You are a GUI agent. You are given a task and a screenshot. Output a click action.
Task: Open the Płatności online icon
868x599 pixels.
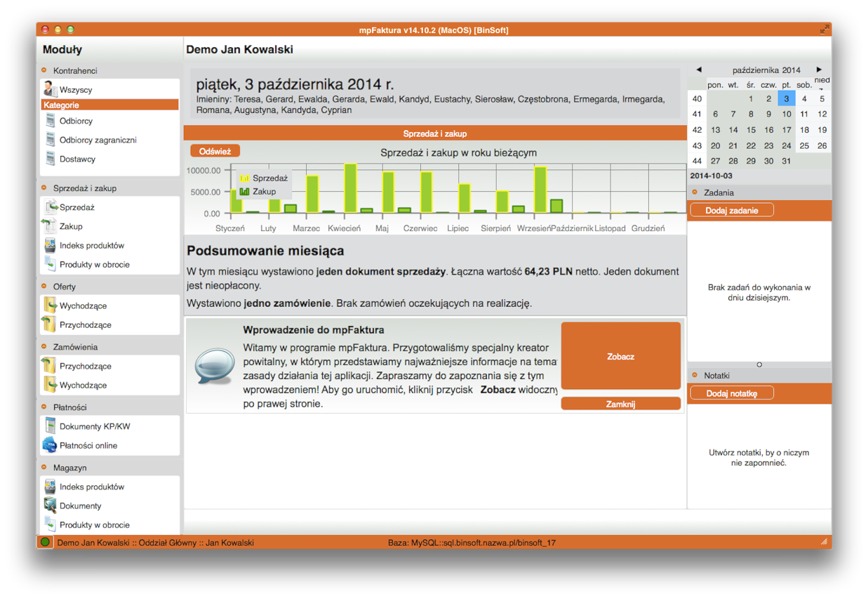(x=50, y=445)
